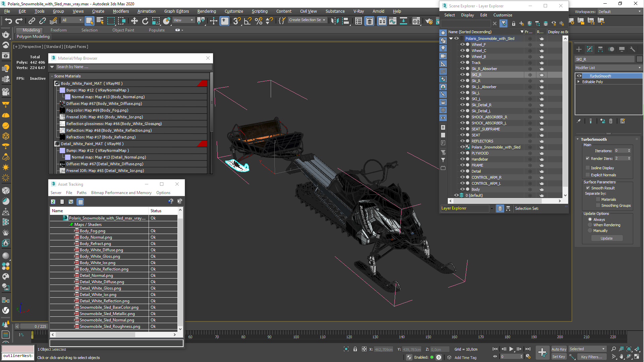This screenshot has height=362, width=644.
Task: Open the selection filter All dropdown
Action: [72, 20]
